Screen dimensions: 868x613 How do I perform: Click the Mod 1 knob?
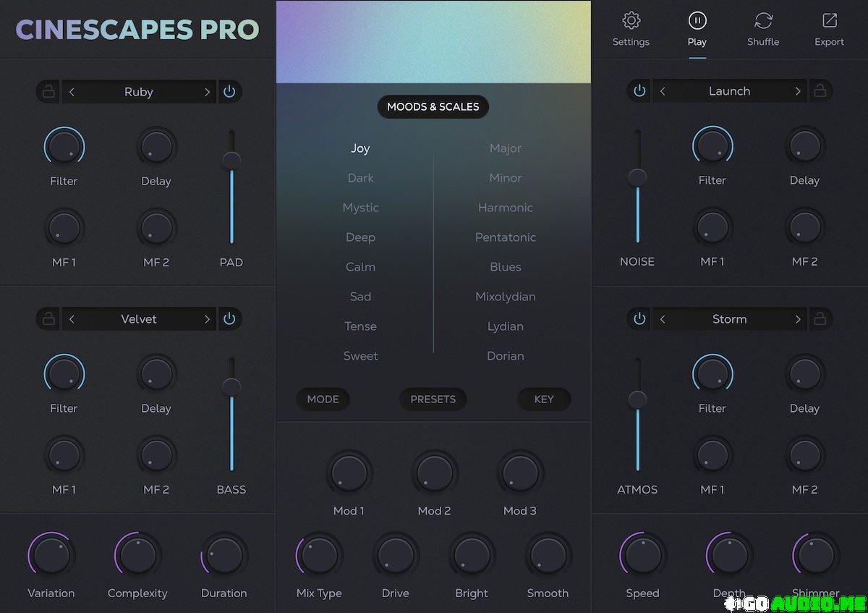point(349,473)
